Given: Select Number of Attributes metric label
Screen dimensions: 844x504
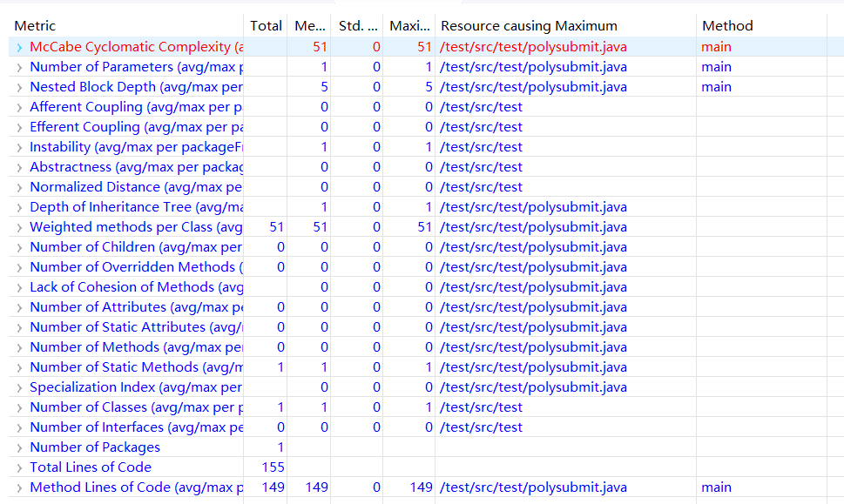Looking at the screenshot, I should [136, 306].
